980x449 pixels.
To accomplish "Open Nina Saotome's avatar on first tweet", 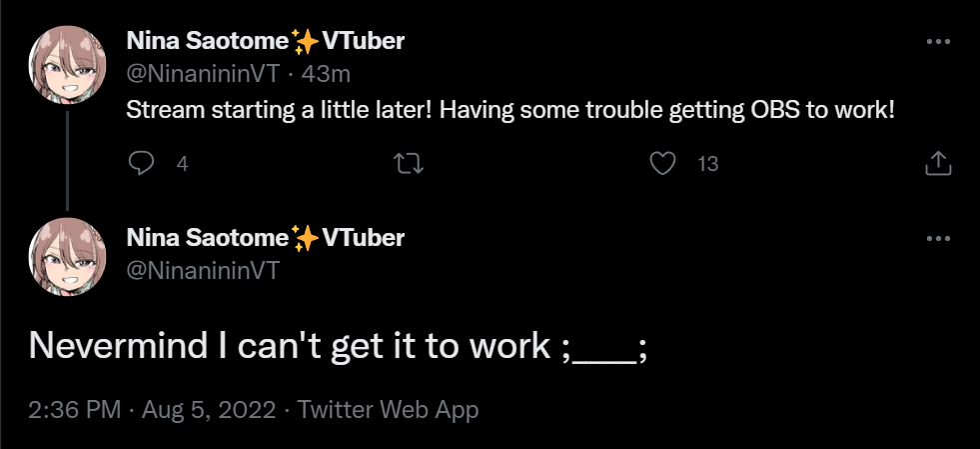I will [67, 60].
